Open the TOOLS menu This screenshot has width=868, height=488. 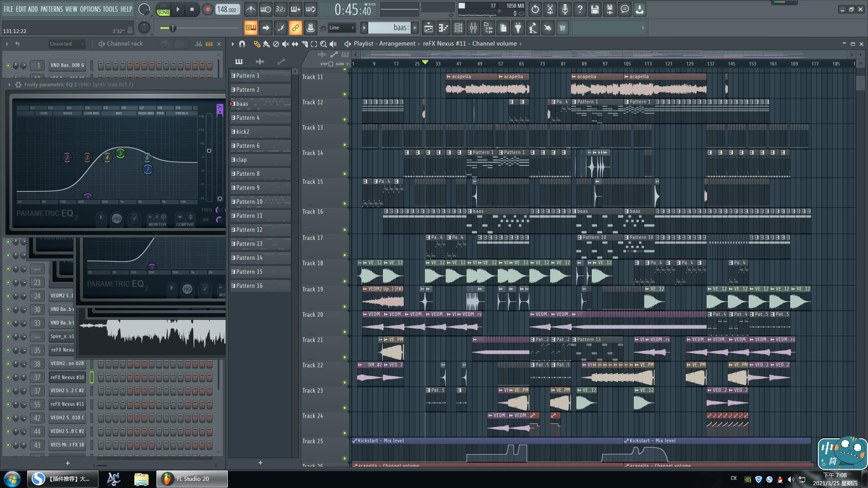coord(110,9)
